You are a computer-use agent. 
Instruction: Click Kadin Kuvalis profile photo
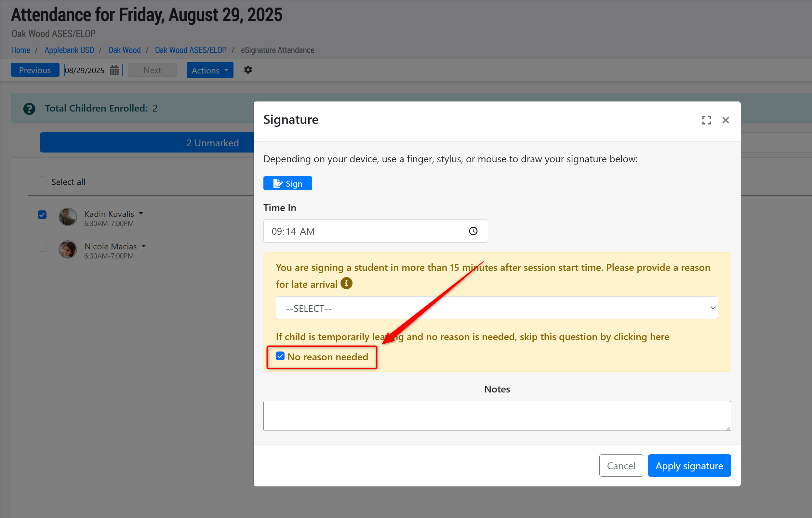(68, 217)
